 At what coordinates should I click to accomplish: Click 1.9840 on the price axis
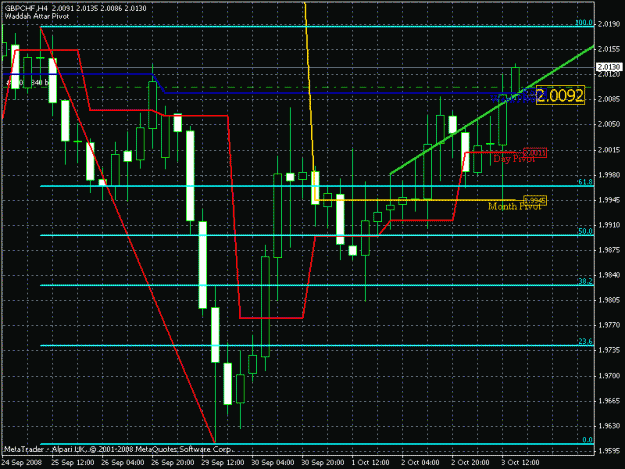pyautogui.click(x=609, y=275)
